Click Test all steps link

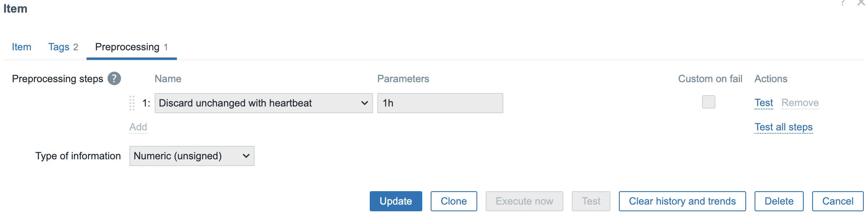[x=784, y=127]
